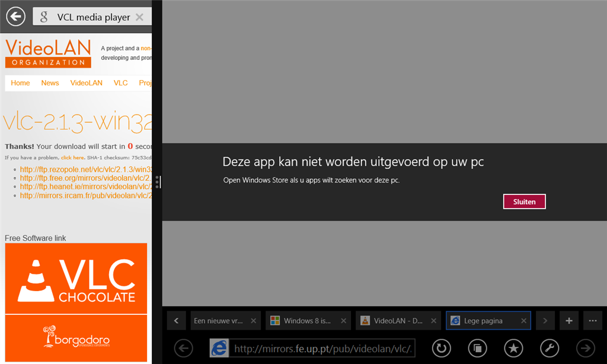Viewport: 607px width, 364px height.
Task: Open the tabs view icon
Action: pos(477,349)
